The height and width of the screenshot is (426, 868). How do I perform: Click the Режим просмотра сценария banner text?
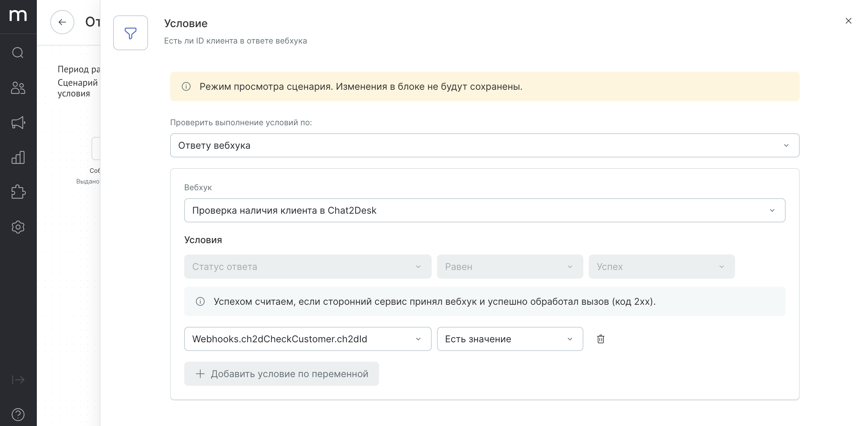pyautogui.click(x=361, y=87)
